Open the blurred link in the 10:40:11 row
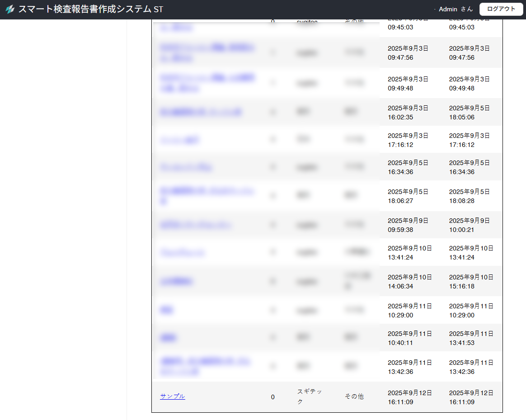This screenshot has height=420, width=526. [x=168, y=338]
